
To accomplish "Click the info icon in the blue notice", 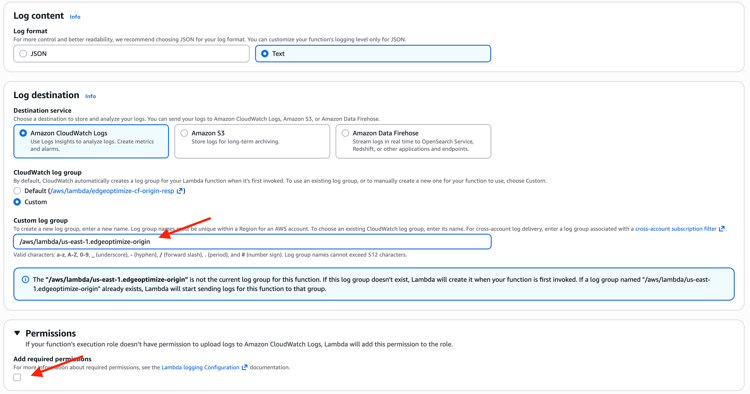I will point(25,279).
